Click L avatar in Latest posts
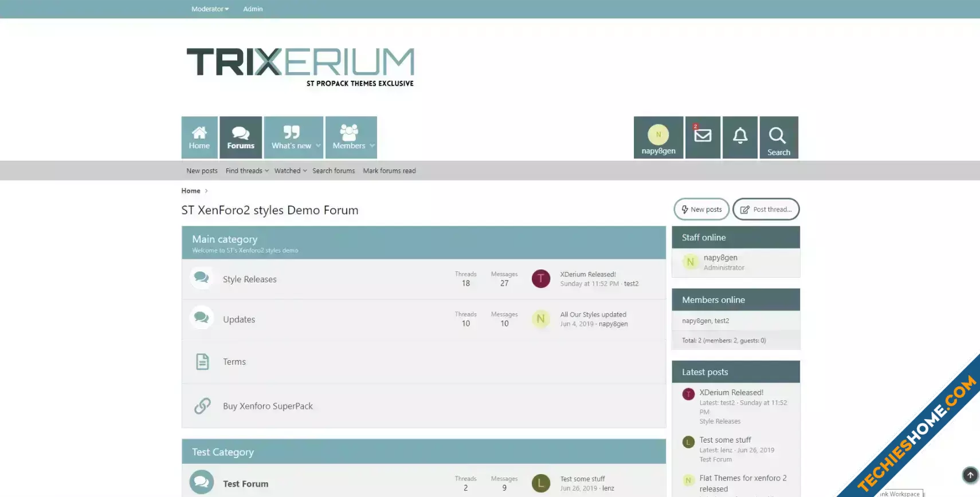 [x=688, y=442]
